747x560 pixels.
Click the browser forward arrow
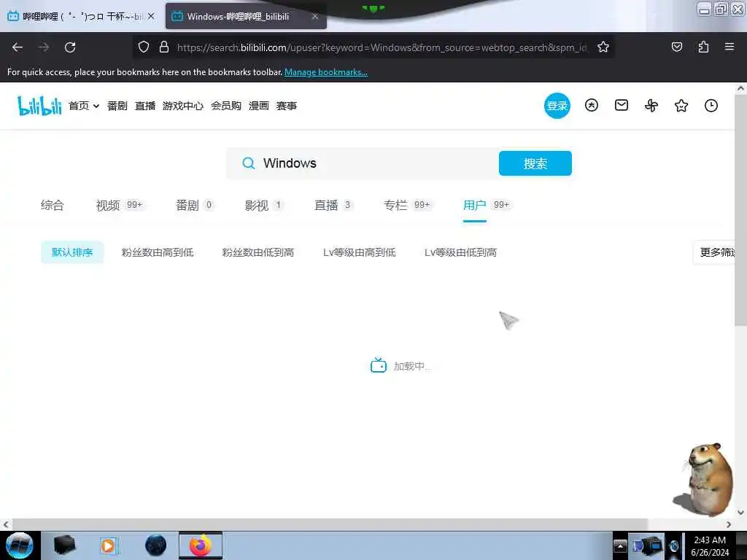click(44, 47)
